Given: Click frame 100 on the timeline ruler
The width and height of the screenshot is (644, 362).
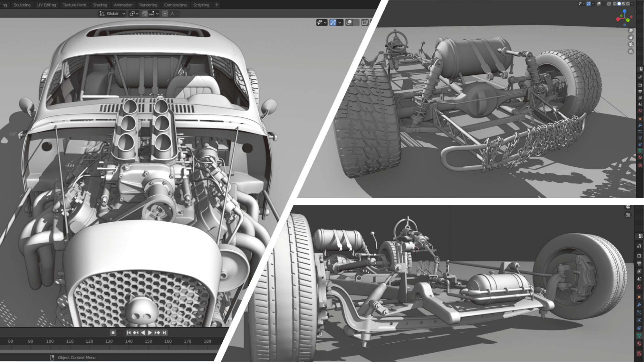Looking at the screenshot, I should coord(50,341).
